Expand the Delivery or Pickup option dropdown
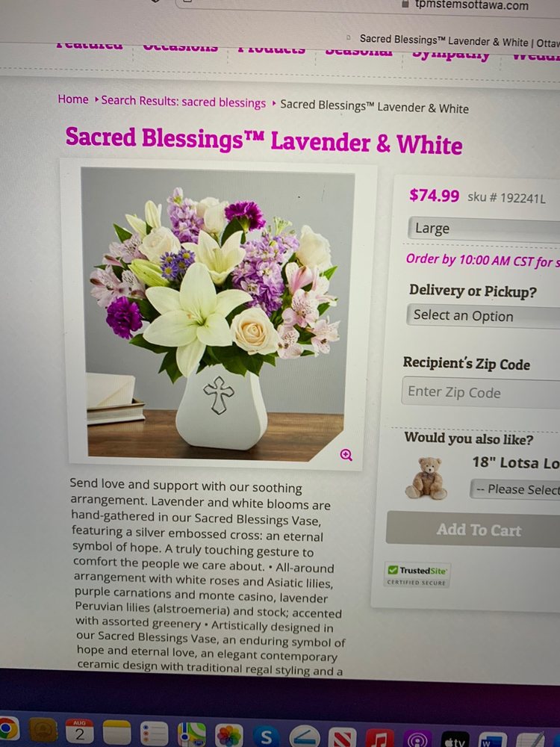 tap(483, 316)
